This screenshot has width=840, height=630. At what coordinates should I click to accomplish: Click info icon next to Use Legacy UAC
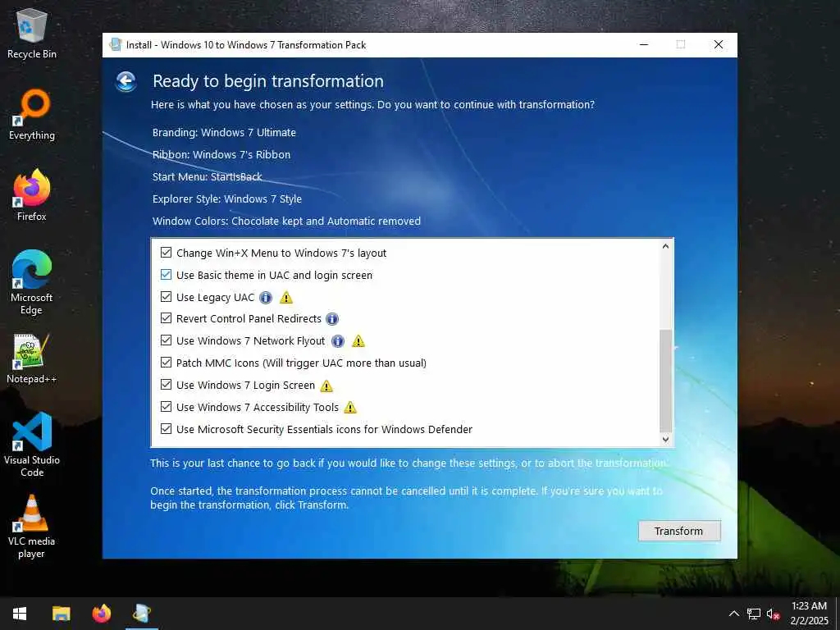coord(266,297)
